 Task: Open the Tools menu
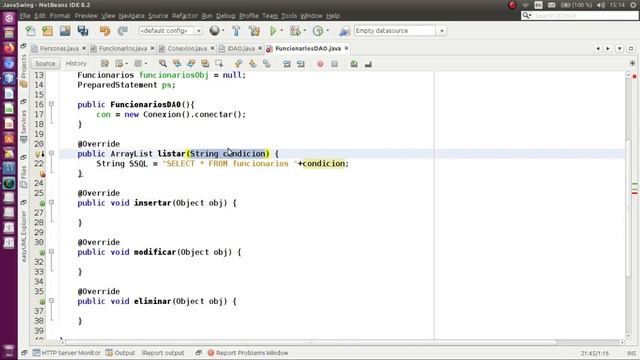pos(289,16)
